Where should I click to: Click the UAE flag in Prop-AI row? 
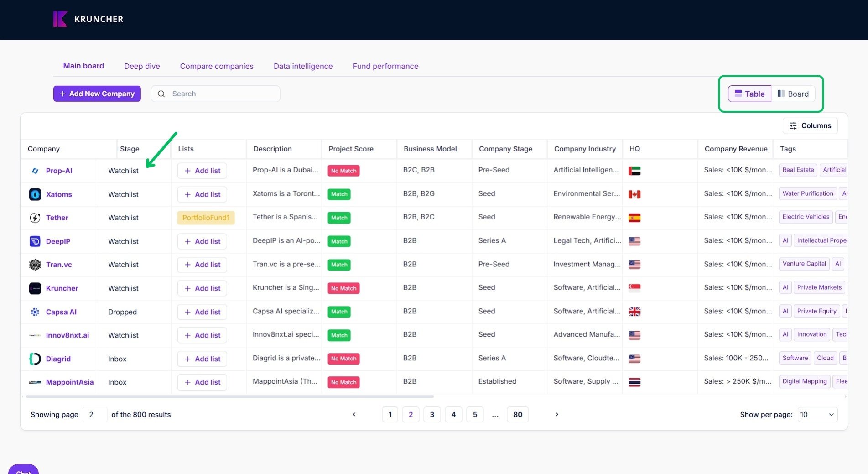pyautogui.click(x=634, y=171)
